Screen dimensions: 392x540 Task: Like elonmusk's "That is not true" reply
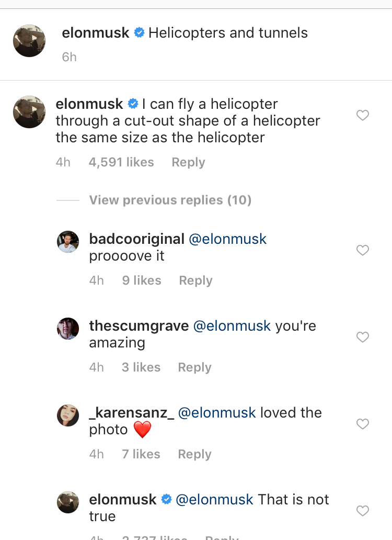click(362, 511)
